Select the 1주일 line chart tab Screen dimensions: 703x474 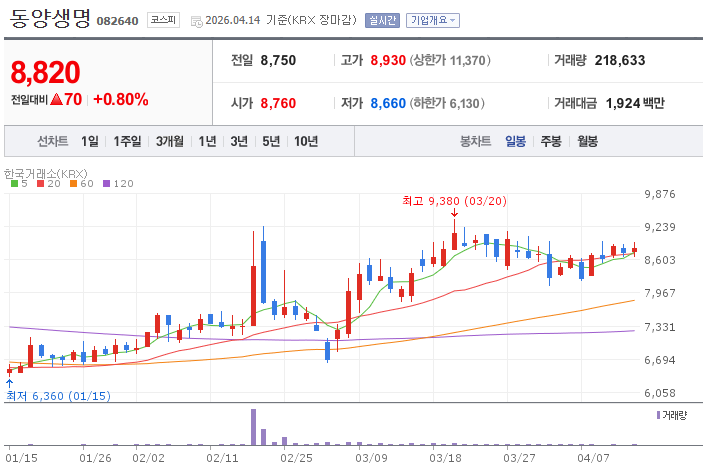(127, 141)
